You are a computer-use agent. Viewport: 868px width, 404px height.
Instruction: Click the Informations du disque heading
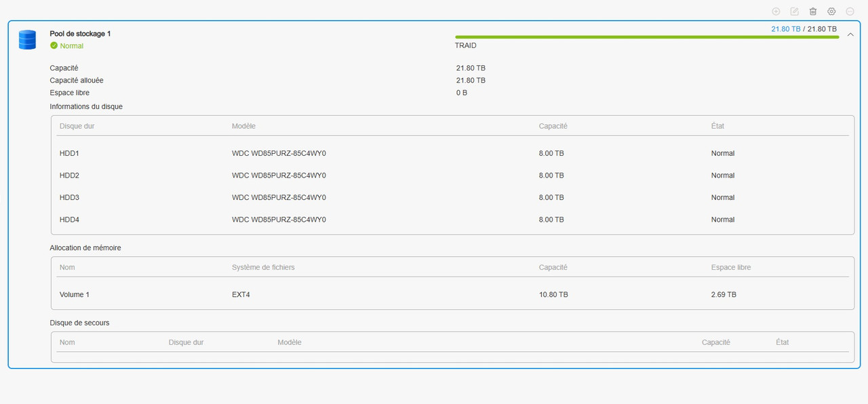(86, 107)
